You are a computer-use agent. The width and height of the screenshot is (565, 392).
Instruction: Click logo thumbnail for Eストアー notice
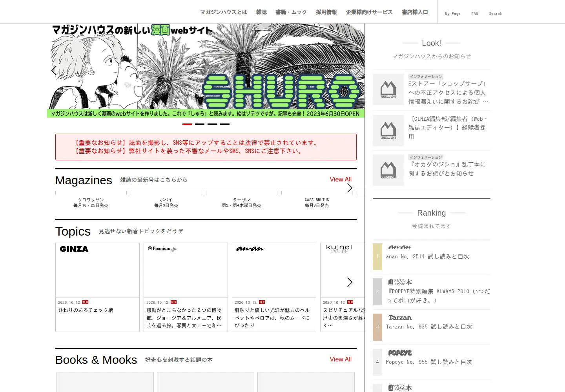[388, 89]
